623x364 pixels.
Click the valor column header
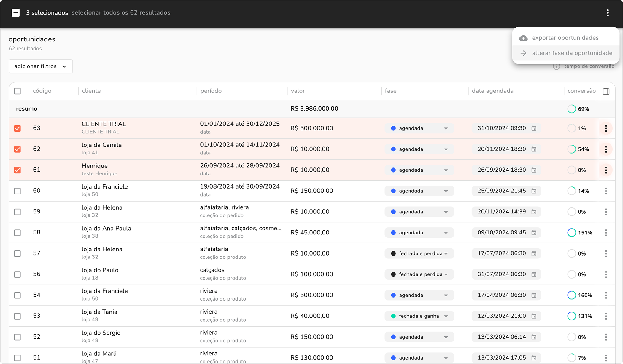click(298, 91)
